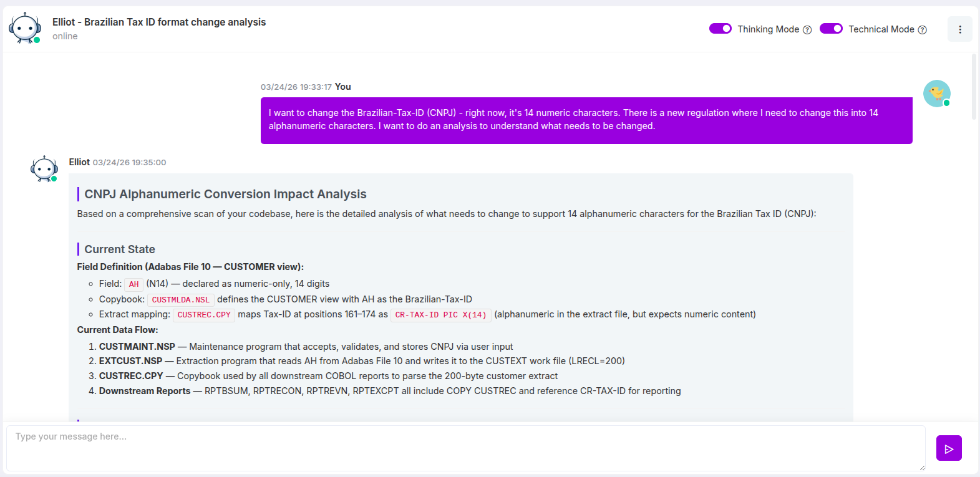
Task: Click the CUSTMLDA.NSL code tag
Action: click(181, 300)
